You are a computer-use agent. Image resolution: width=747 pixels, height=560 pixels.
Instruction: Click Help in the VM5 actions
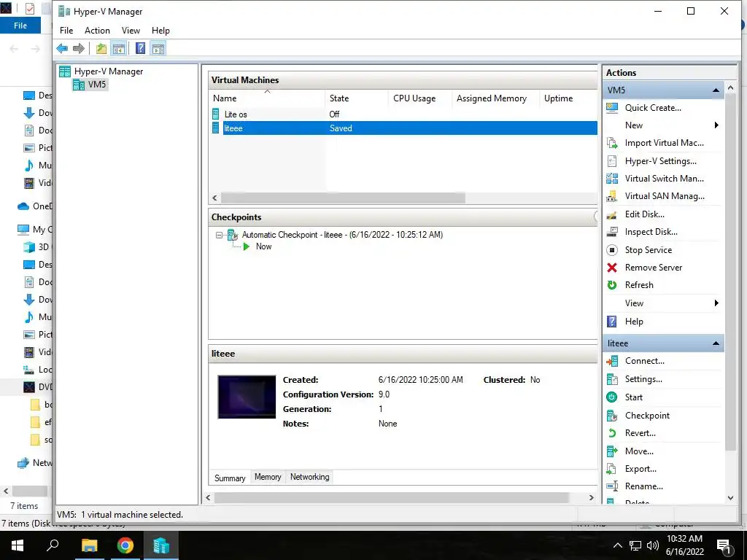634,322
